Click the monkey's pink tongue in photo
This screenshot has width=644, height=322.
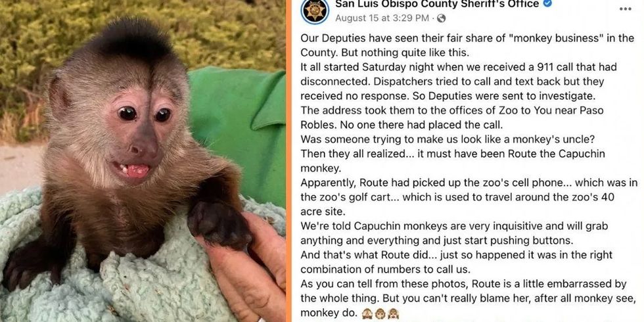138,170
